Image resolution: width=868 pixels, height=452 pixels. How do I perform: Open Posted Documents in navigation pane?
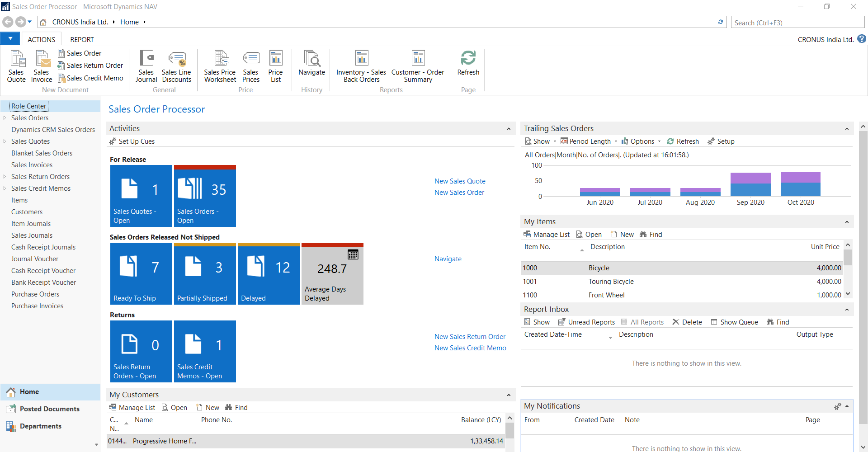50,409
